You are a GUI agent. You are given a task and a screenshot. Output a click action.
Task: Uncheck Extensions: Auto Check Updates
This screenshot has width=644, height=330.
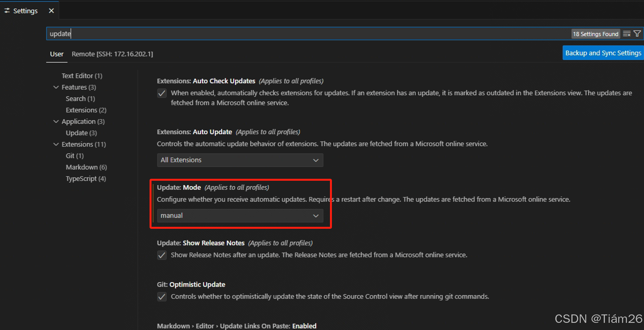162,93
